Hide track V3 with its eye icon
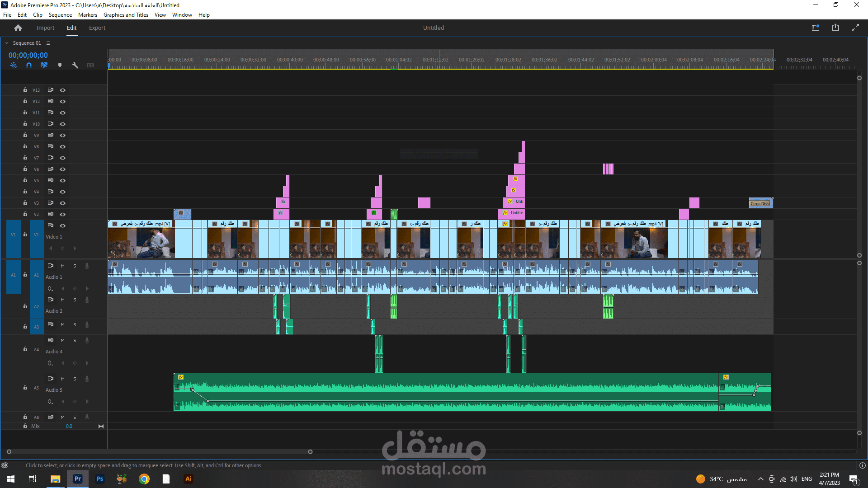This screenshot has height=488, width=868. 63,203
